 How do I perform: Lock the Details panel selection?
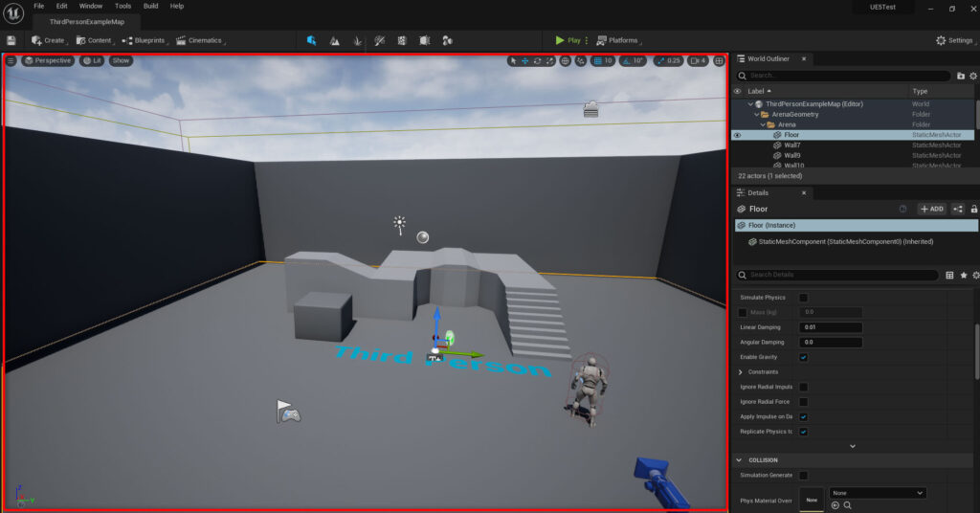click(x=973, y=210)
